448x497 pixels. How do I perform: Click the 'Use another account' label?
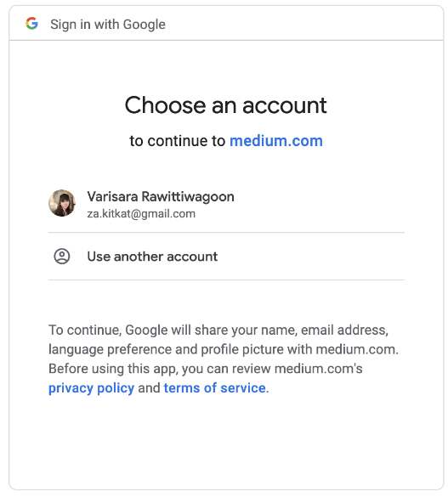(x=152, y=257)
